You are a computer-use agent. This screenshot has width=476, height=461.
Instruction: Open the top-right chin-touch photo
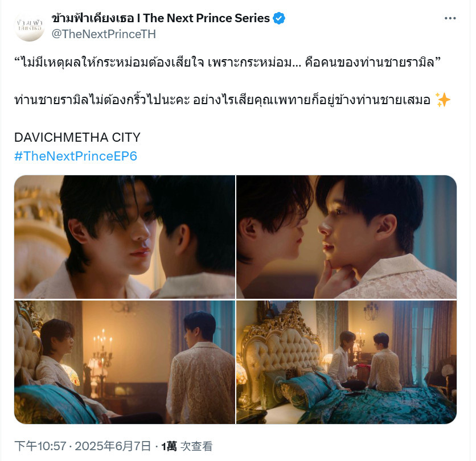346,237
